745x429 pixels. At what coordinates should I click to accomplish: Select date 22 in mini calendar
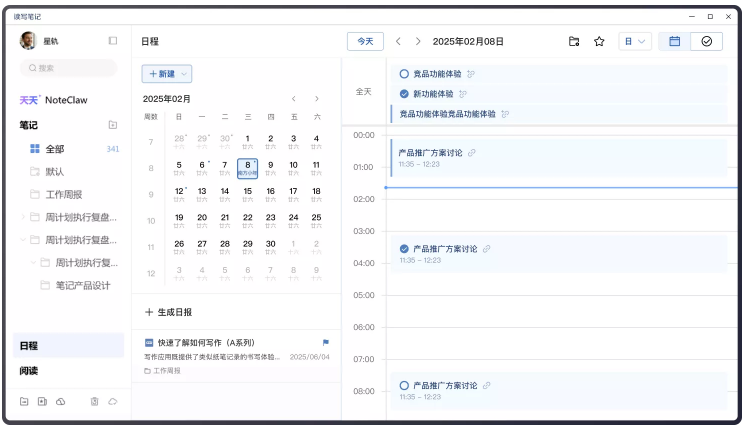click(x=248, y=220)
